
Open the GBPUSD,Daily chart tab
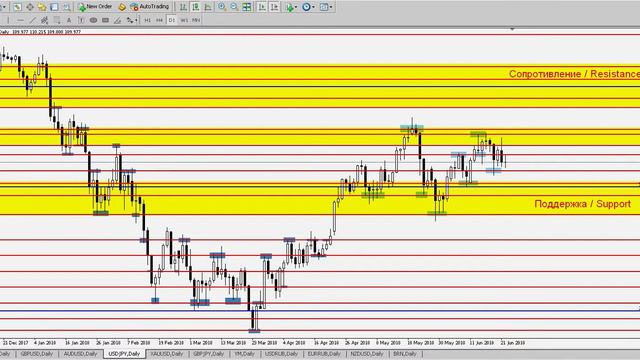tap(37, 354)
